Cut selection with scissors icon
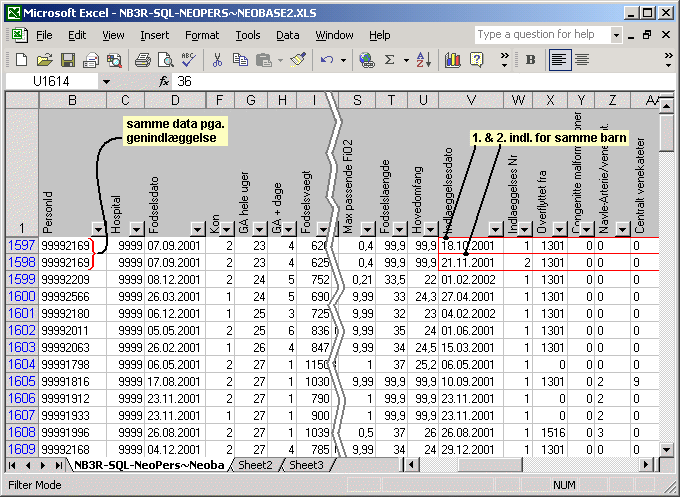The image size is (680, 497). point(217,59)
